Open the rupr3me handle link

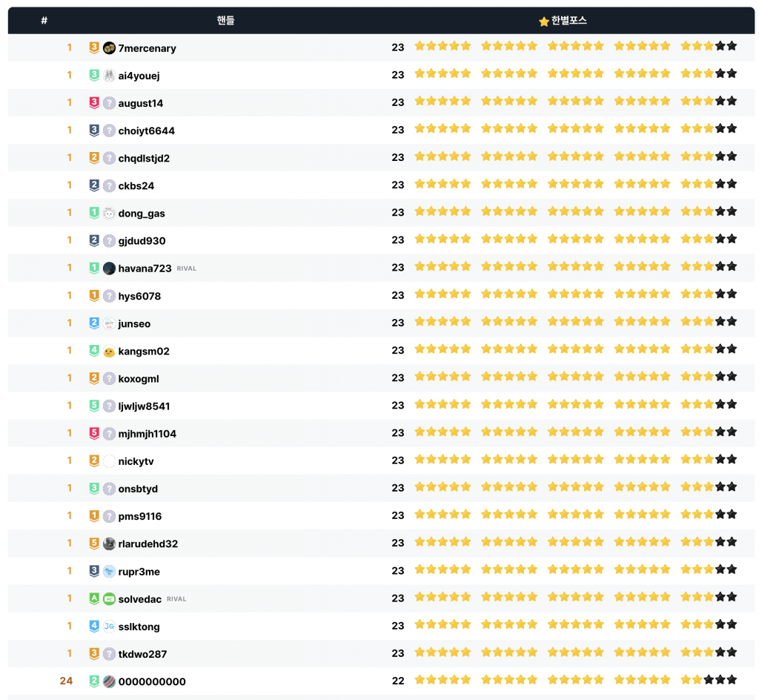139,572
